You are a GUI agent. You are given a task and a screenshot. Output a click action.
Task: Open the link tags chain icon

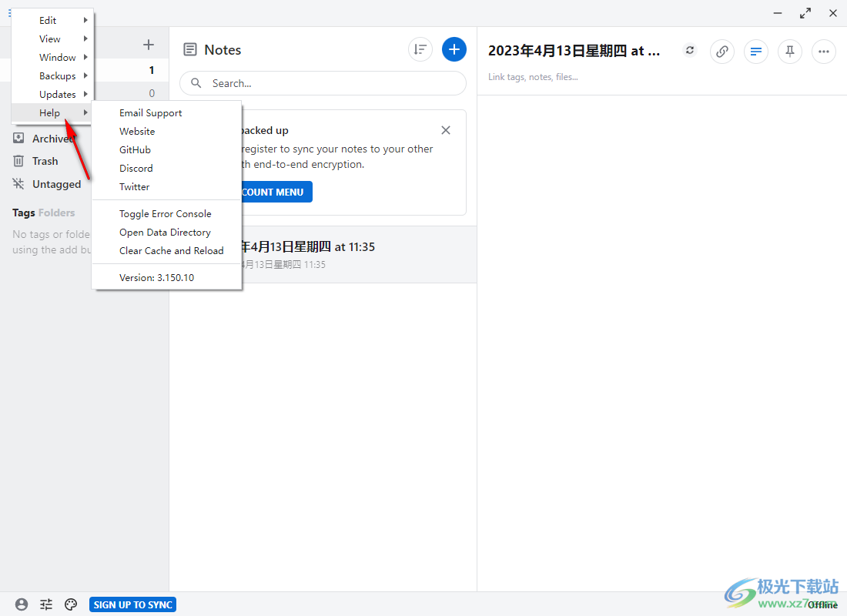click(x=722, y=52)
